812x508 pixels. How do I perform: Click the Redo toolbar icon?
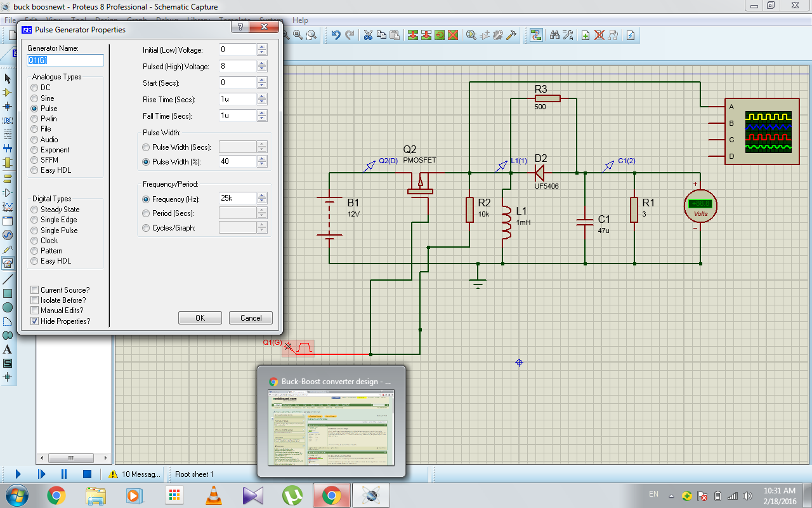pos(350,35)
